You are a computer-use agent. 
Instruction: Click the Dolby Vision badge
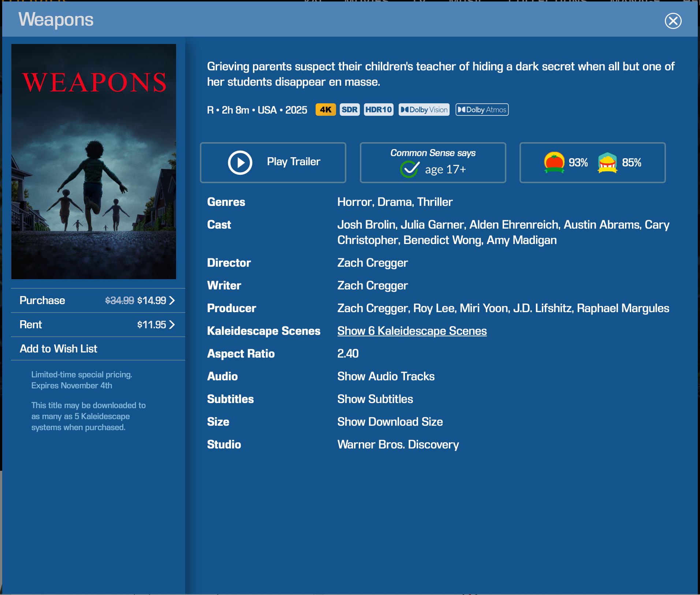click(424, 110)
